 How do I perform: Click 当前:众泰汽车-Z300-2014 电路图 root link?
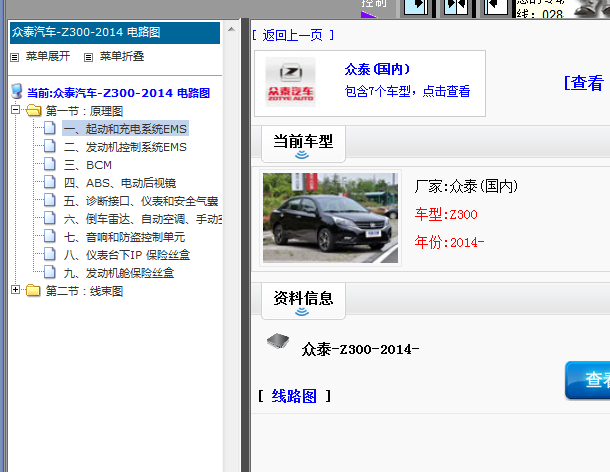pos(118,93)
